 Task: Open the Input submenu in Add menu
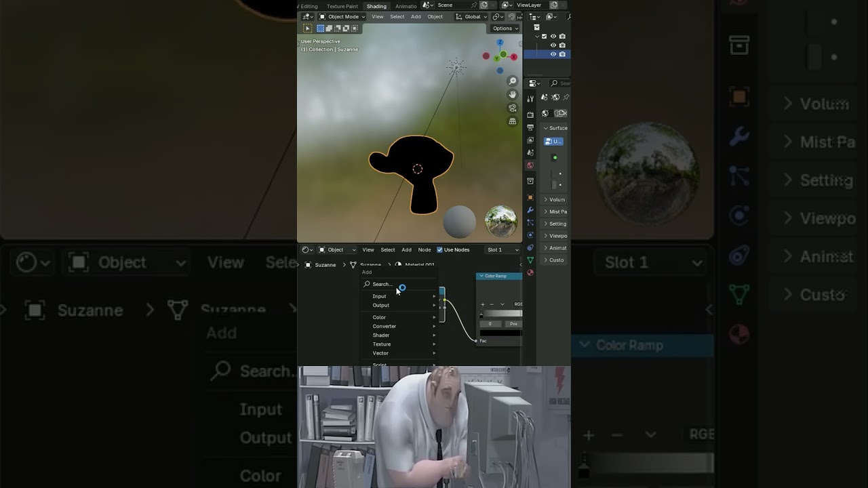400,296
